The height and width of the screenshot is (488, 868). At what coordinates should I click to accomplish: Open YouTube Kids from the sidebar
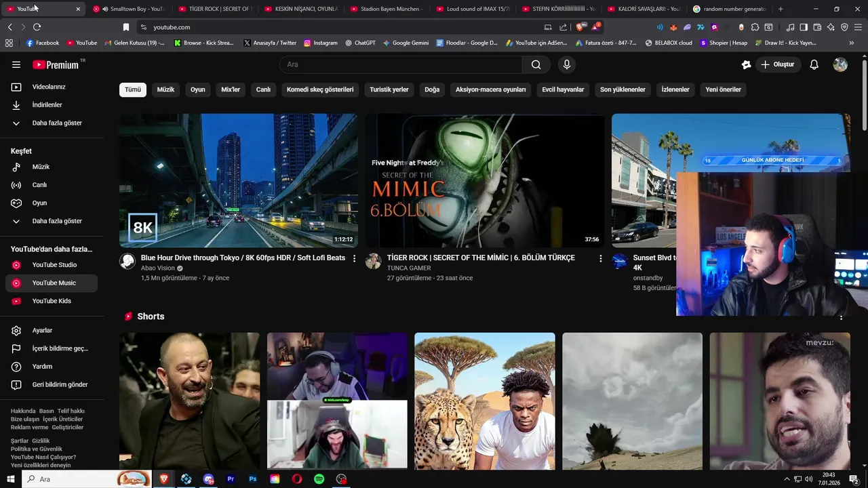52,301
